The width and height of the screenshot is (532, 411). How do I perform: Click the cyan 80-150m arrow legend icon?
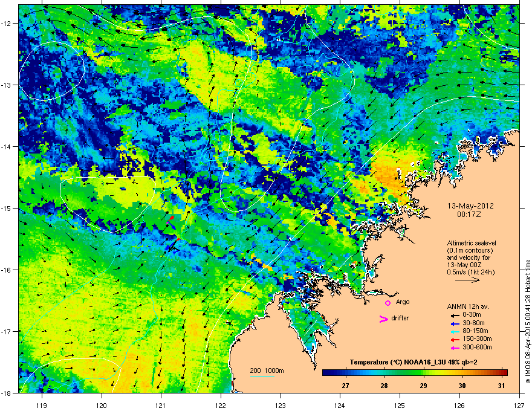[455, 331]
